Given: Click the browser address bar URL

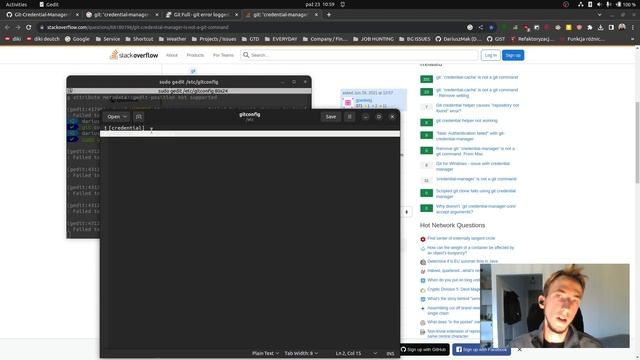Looking at the screenshot, I should coord(138,27).
